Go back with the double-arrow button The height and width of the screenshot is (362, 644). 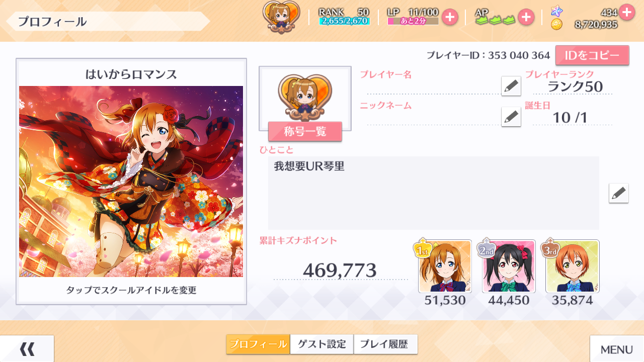click(27, 348)
